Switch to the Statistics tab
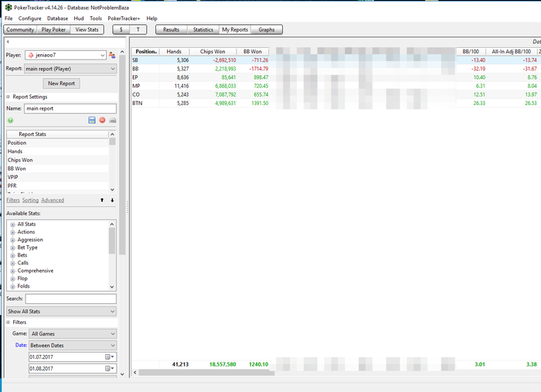Image resolution: width=541 pixels, height=392 pixels. (202, 29)
